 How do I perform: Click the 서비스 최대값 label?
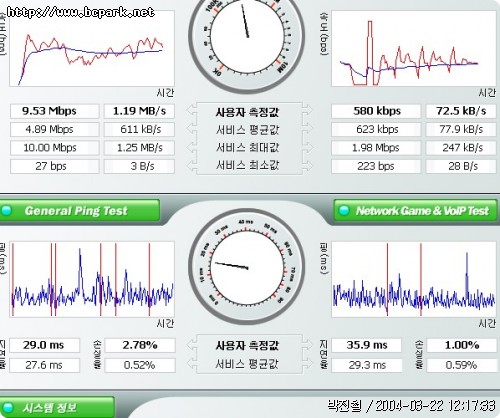click(247, 148)
